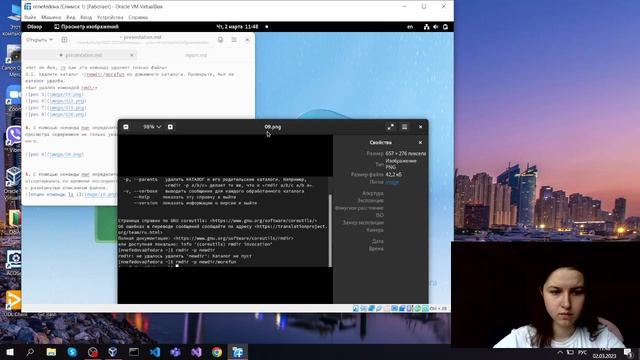This screenshot has height=360, width=640.
Task: Open the 'Устройства' VirtualBox menu
Action: [110, 18]
